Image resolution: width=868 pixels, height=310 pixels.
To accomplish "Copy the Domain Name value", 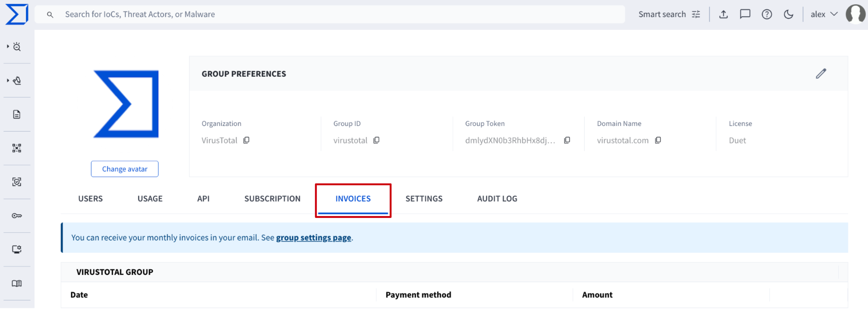I will (x=658, y=140).
